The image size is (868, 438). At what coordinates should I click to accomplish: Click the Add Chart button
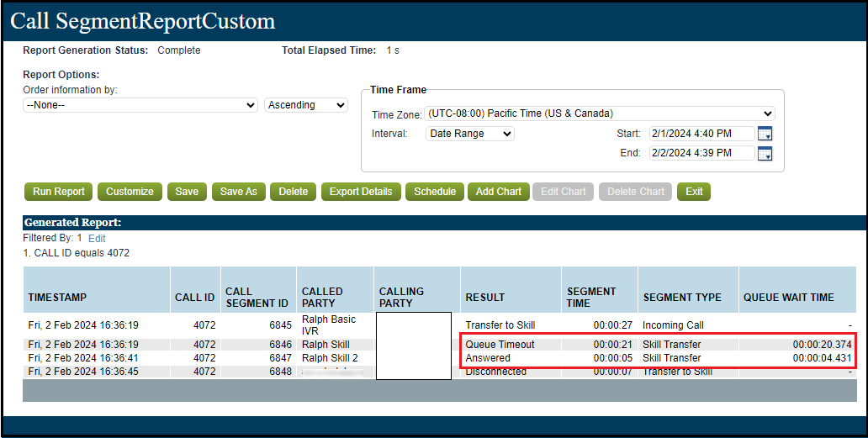498,192
